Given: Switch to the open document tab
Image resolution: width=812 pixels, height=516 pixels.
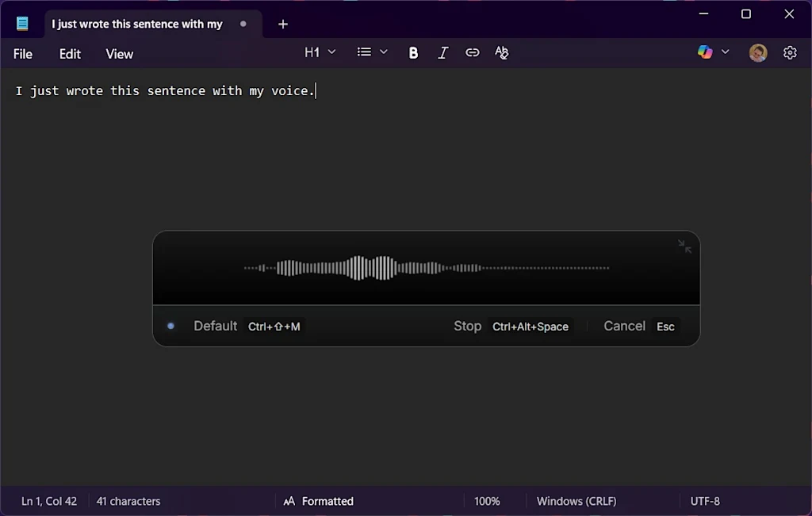Looking at the screenshot, I should click(136, 24).
